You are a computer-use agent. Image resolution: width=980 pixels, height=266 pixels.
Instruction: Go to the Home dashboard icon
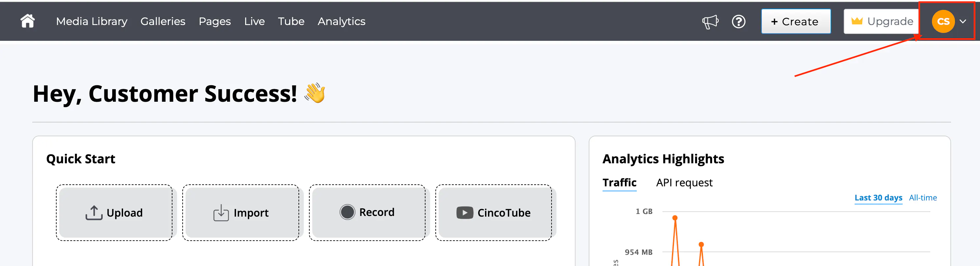pos(27,21)
